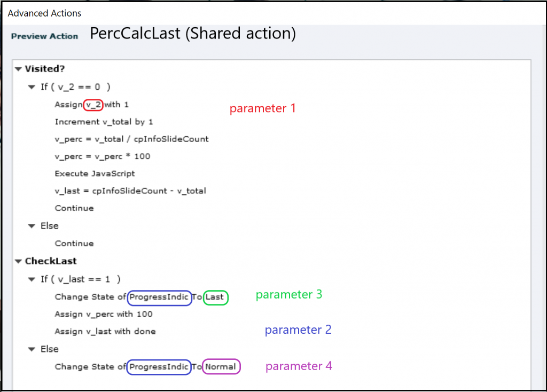Click the purple-circled Normal state parameter

(x=221, y=367)
